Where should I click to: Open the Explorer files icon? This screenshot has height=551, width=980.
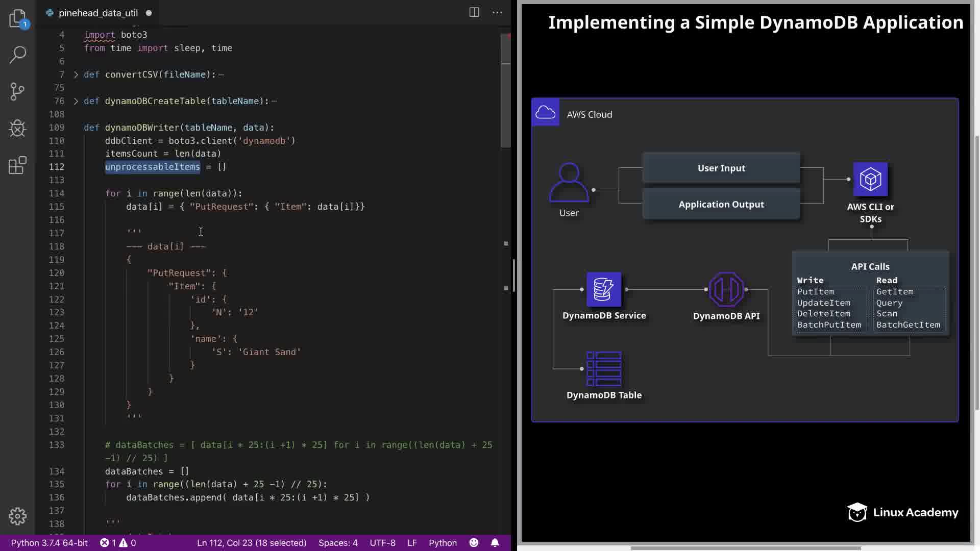(17, 18)
